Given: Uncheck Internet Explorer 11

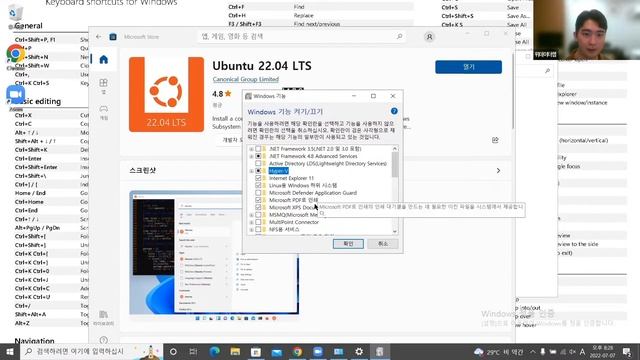Looking at the screenshot, I should click(258, 178).
